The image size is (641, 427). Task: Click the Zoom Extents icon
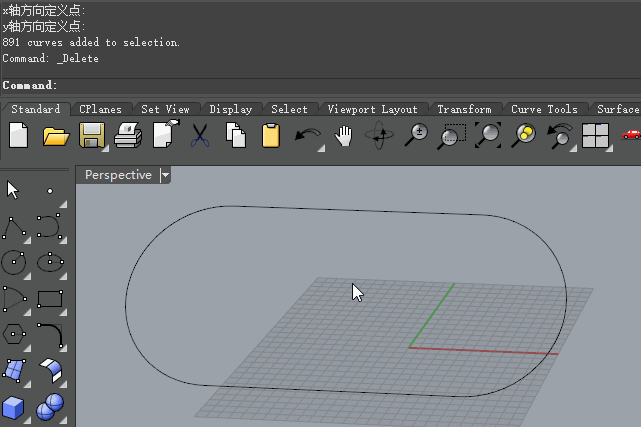488,135
